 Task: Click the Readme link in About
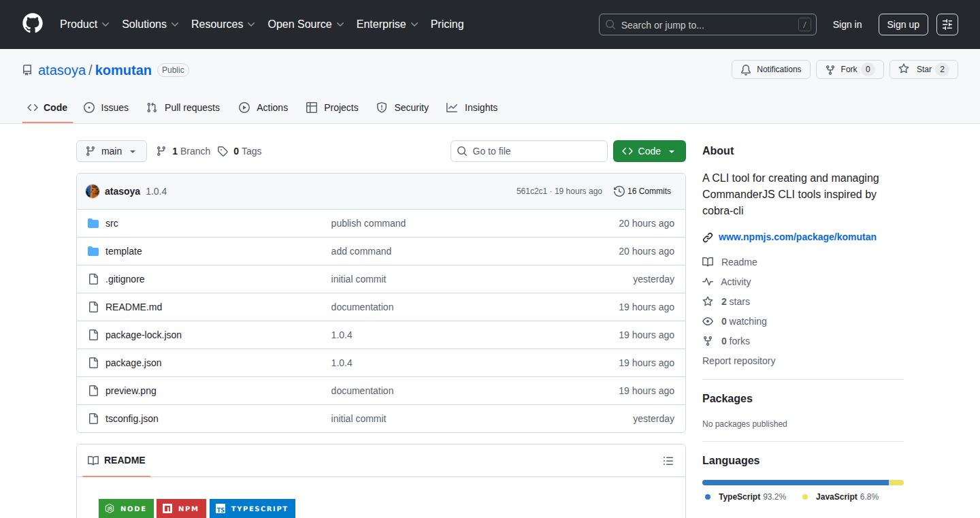click(x=739, y=262)
